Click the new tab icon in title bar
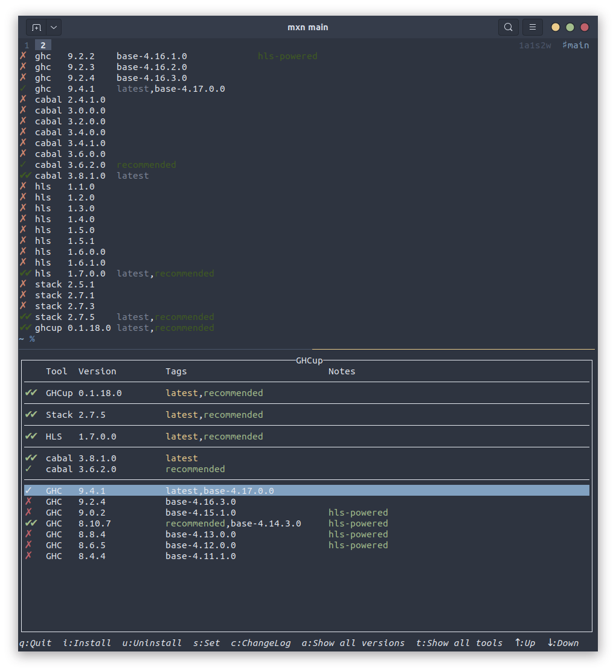 pos(36,27)
